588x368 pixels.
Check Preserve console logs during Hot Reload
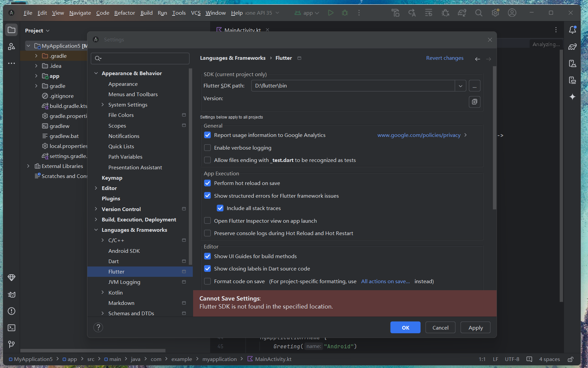(207, 233)
